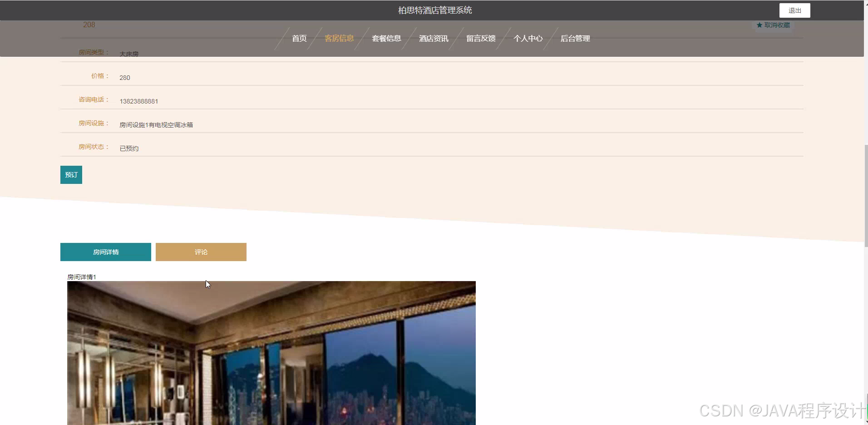Click the 柏思特酒店管理系统 title
868x425 pixels.
click(435, 10)
